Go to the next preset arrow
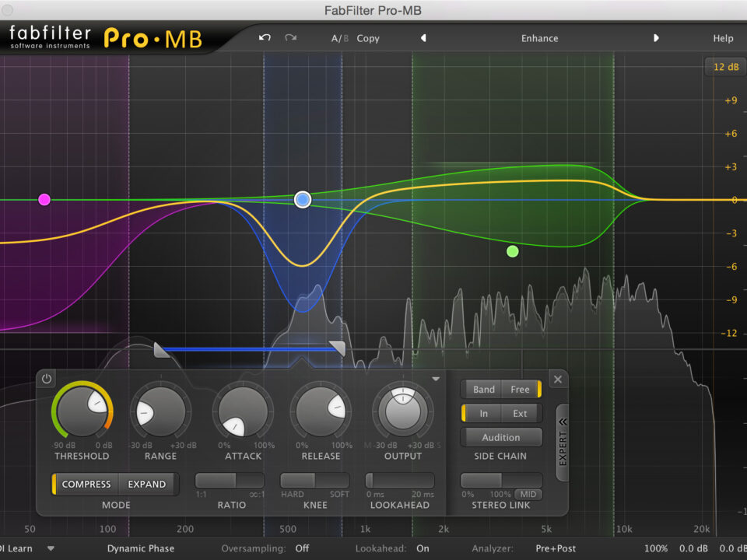This screenshot has height=560, width=747. (x=656, y=38)
